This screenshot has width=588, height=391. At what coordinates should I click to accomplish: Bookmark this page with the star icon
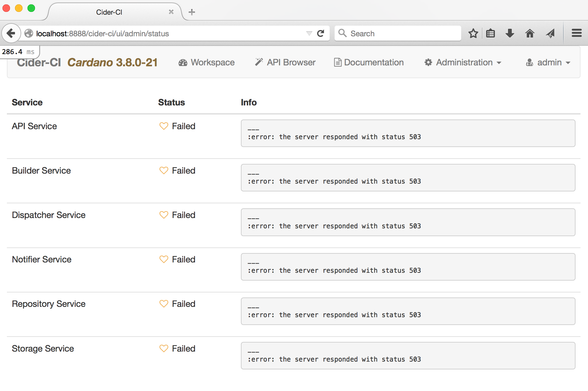coord(473,33)
